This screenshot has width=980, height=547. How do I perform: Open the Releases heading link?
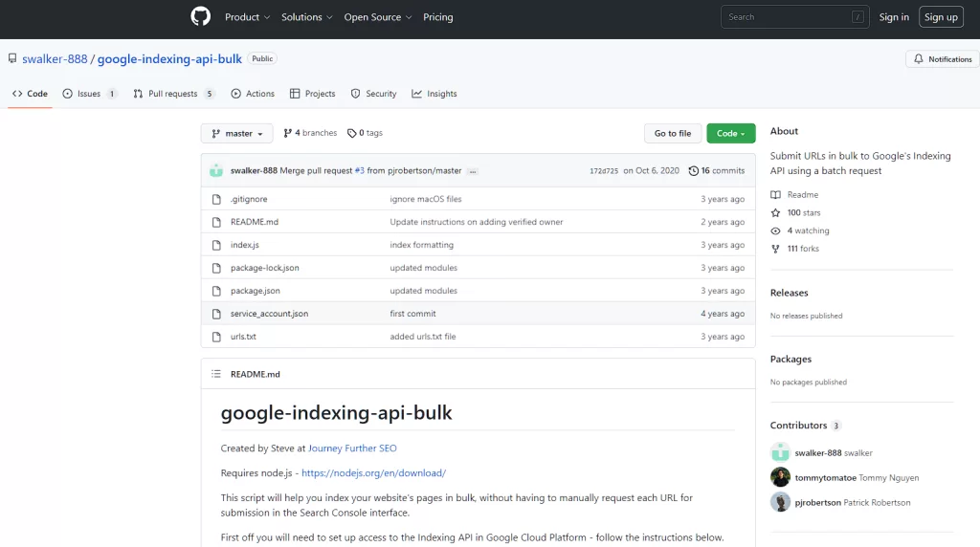[x=789, y=293]
